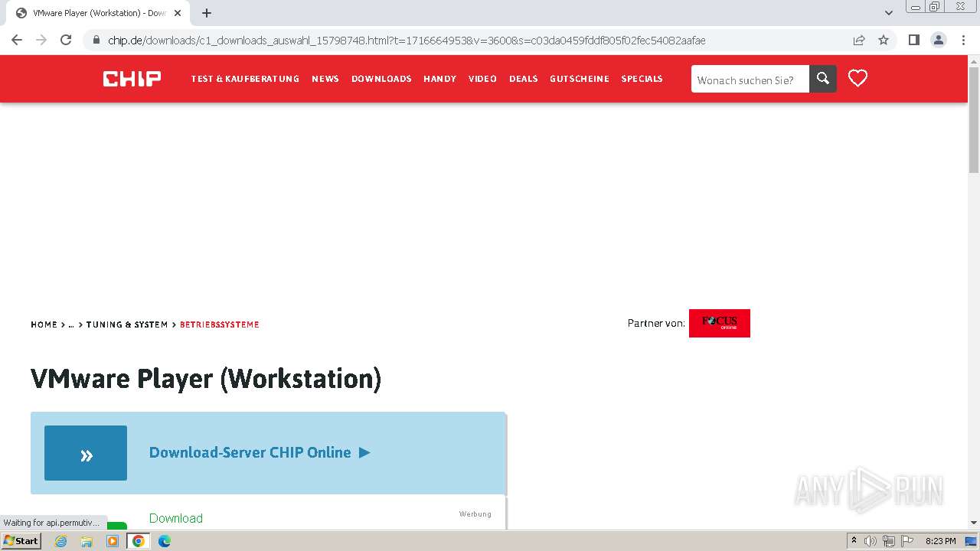This screenshot has width=980, height=551.
Task: Open the heart favorites icon
Action: [x=857, y=78]
